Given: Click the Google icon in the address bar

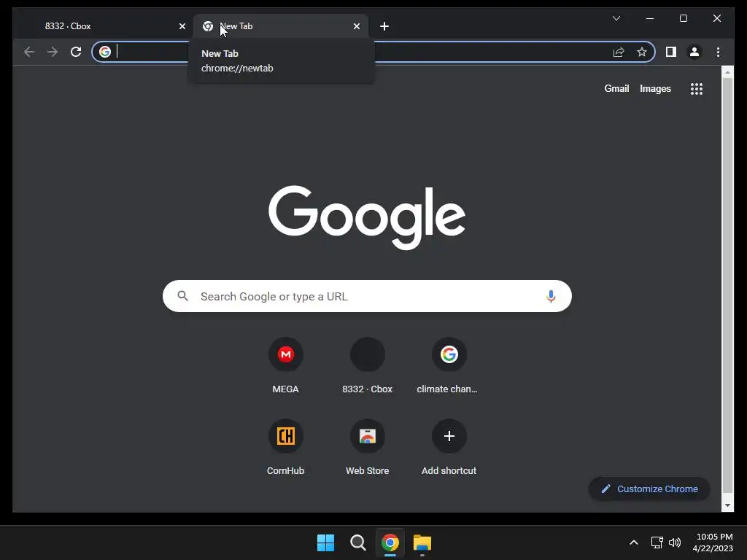Looking at the screenshot, I should point(105,52).
